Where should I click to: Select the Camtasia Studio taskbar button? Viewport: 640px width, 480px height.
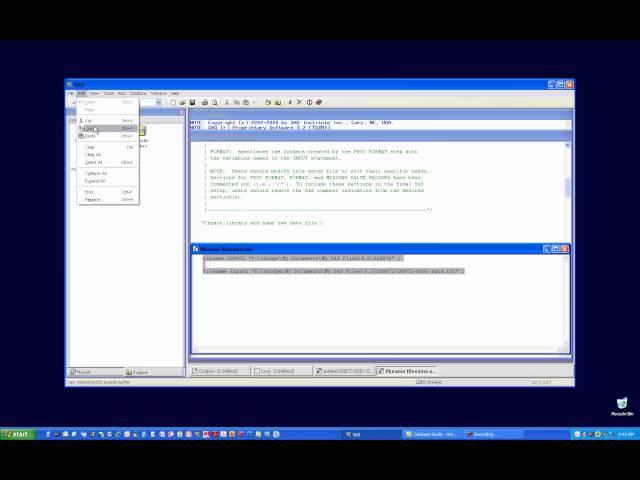click(x=432, y=434)
